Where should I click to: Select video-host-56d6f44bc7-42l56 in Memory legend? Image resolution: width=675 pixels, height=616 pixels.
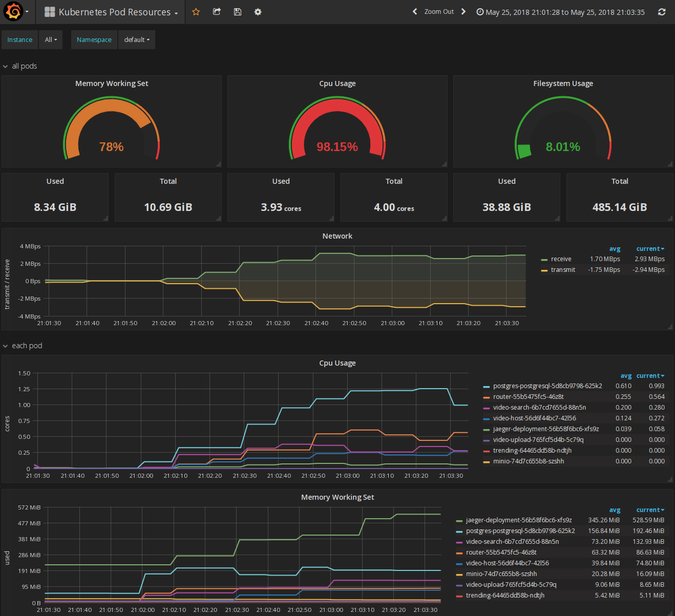pos(508,563)
